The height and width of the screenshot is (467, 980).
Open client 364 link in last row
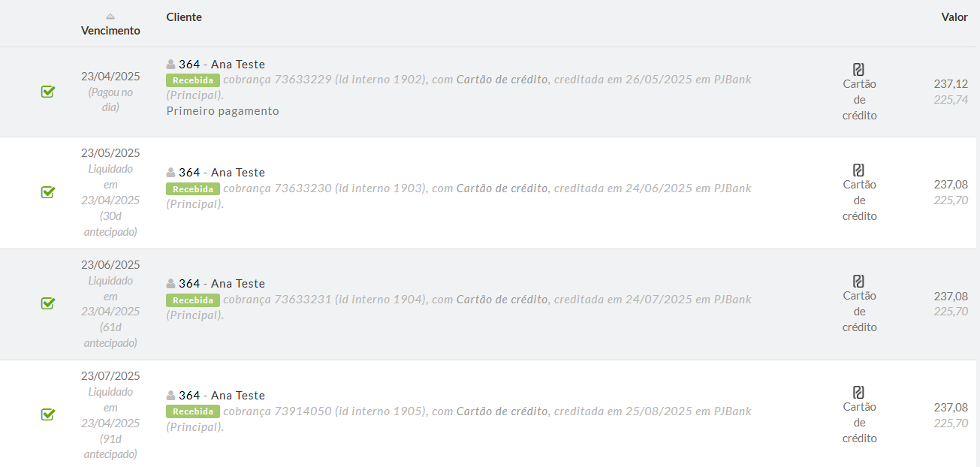click(189, 396)
